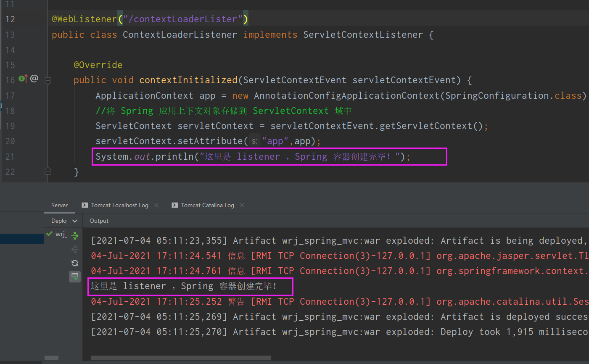Viewport: 589px width, 364px height.
Task: Click the console icon on Tomcat Catalina Log tab
Action: click(174, 205)
